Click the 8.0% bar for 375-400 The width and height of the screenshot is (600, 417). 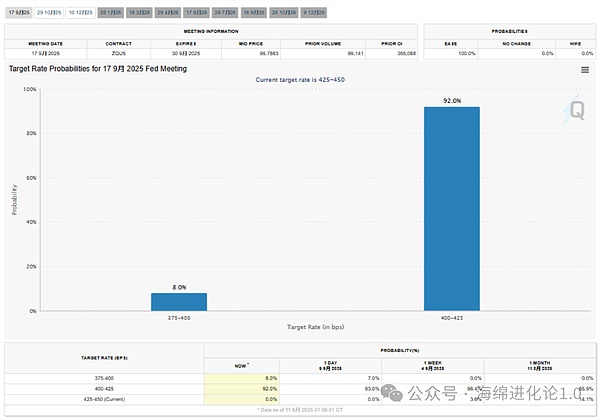[x=179, y=301]
